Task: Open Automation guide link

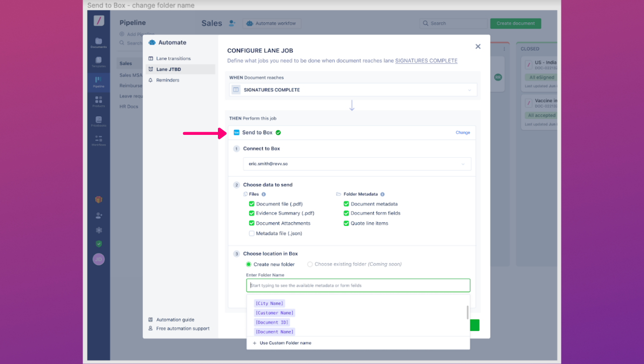Action: [175, 320]
